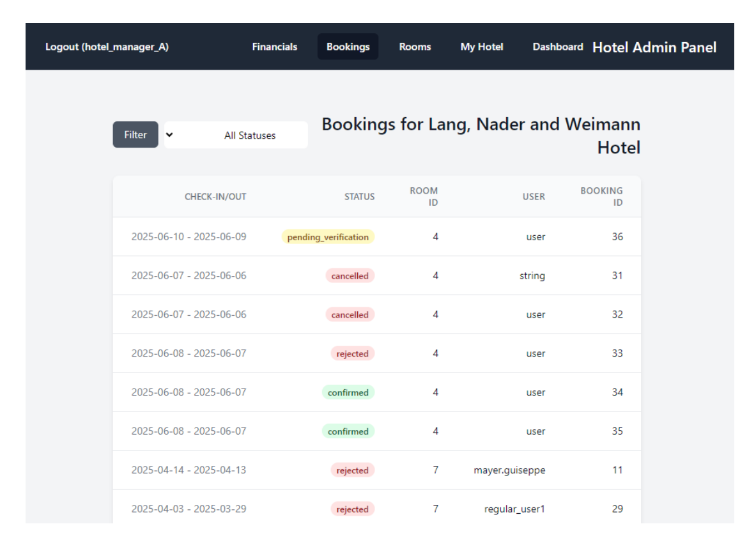Viewport: 756px width, 547px height.
Task: Log out of hotel_manager_A
Action: (107, 47)
